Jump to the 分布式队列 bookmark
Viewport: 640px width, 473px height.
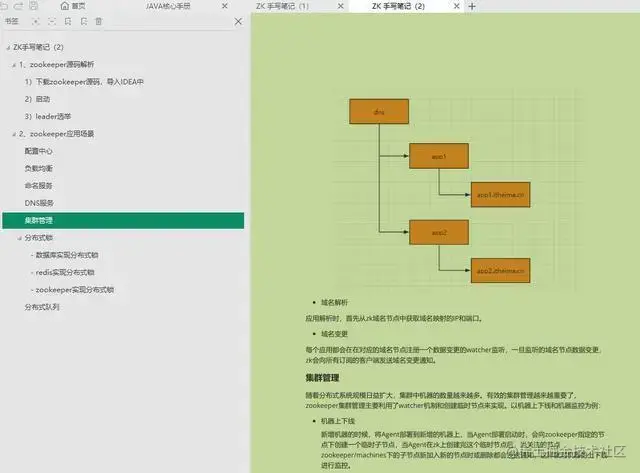42,307
